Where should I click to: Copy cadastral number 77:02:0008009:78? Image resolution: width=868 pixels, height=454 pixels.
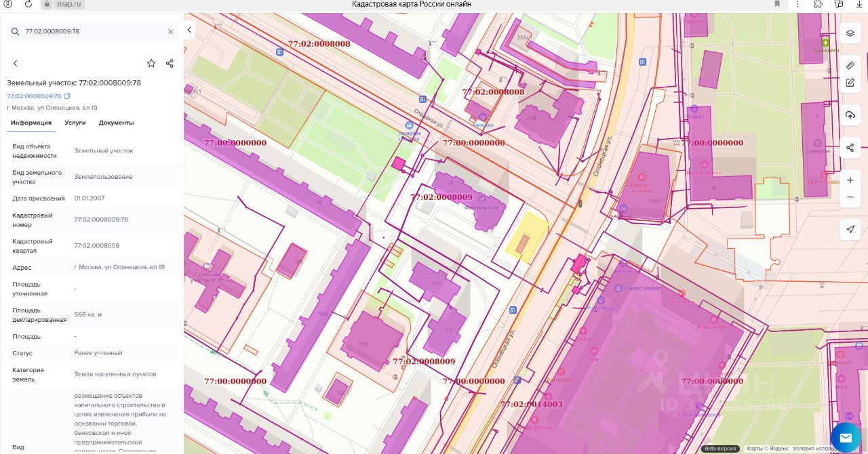click(x=67, y=96)
